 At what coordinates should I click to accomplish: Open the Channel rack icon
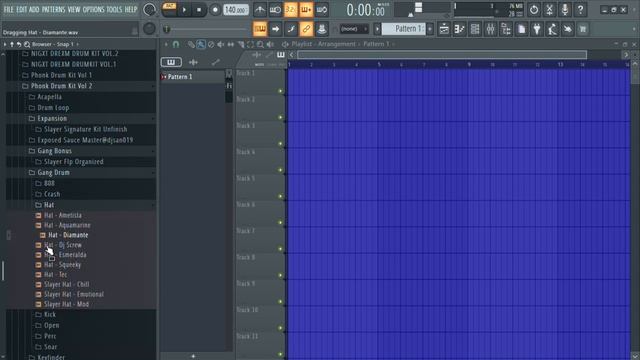pos(475,29)
